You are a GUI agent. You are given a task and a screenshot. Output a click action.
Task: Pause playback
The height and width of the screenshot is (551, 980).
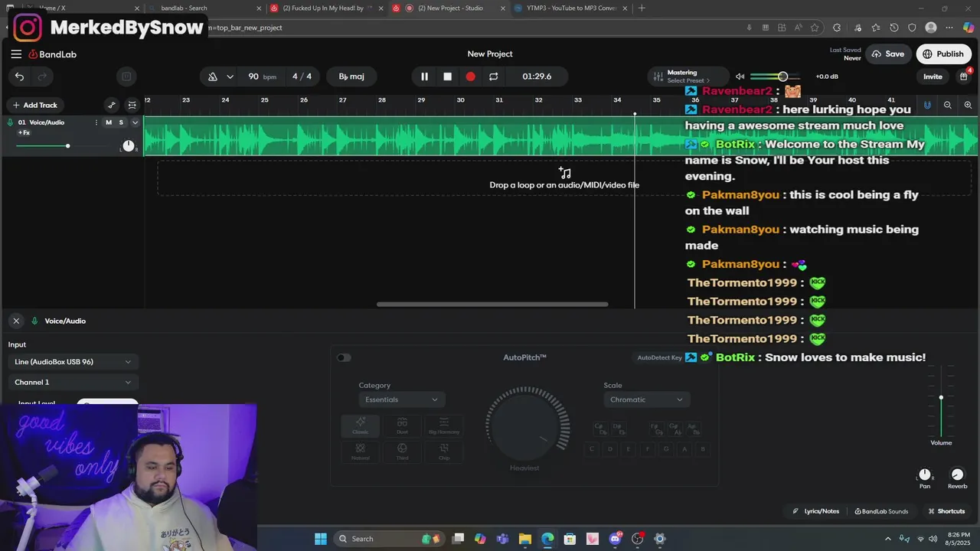(x=424, y=77)
